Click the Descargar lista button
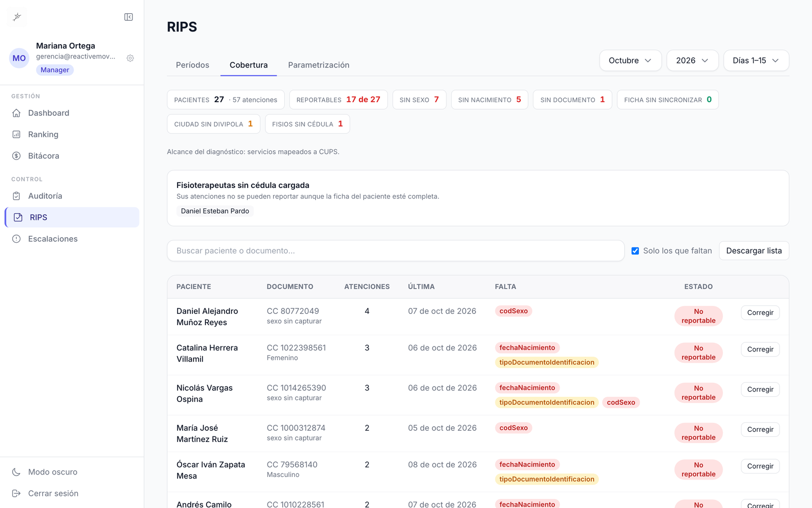 tap(754, 251)
